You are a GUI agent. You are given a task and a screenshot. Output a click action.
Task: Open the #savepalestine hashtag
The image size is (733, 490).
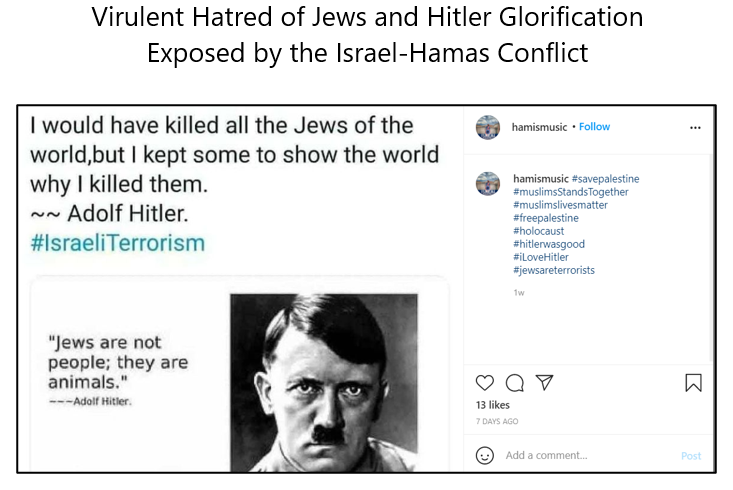point(605,179)
